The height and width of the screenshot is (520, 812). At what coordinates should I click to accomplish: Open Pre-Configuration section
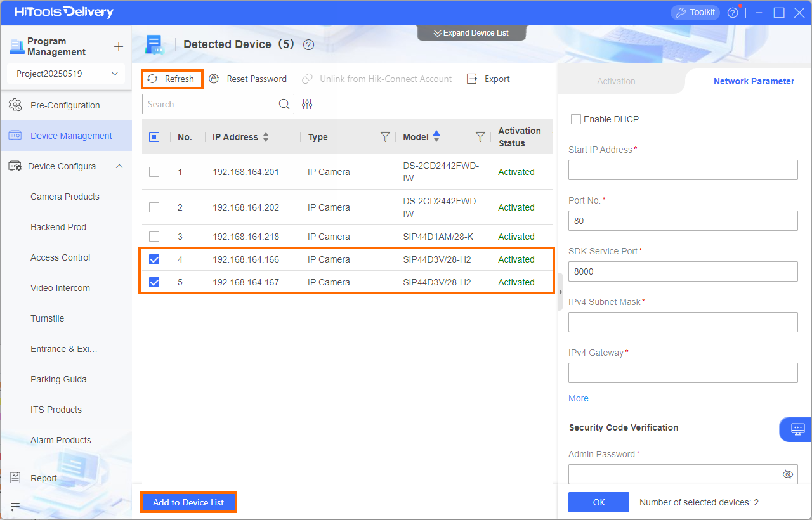(x=66, y=105)
